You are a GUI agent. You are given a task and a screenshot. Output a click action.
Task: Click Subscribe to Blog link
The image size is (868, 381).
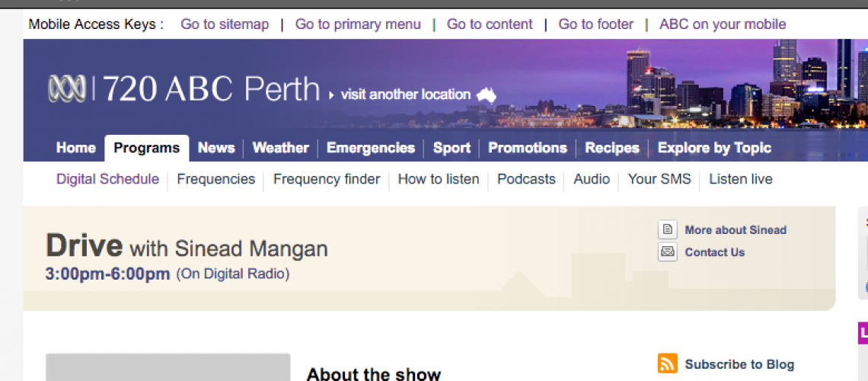click(x=739, y=364)
